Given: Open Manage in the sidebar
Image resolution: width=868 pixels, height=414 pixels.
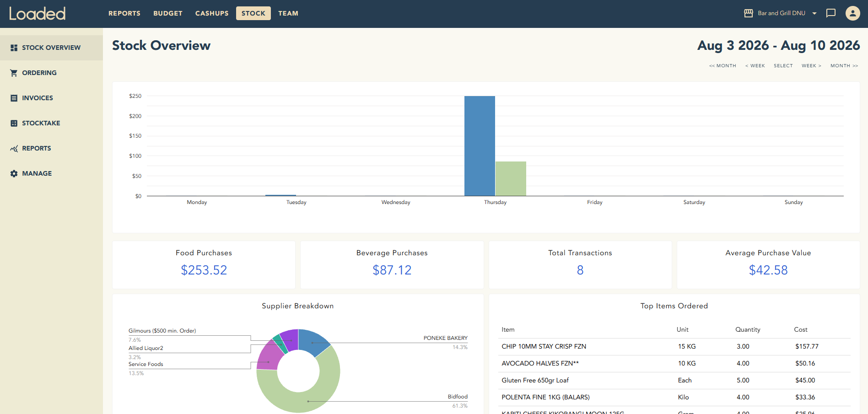Looking at the screenshot, I should coord(51,173).
